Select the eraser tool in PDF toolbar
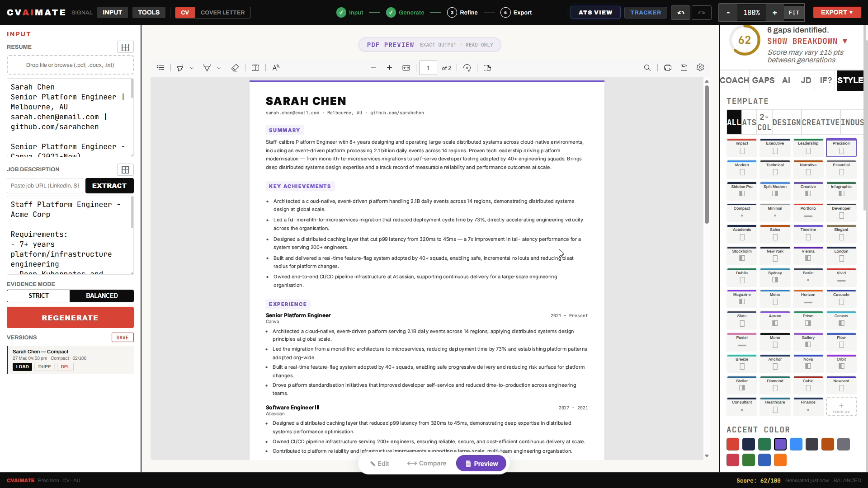This screenshot has height=488, width=868. tap(235, 68)
